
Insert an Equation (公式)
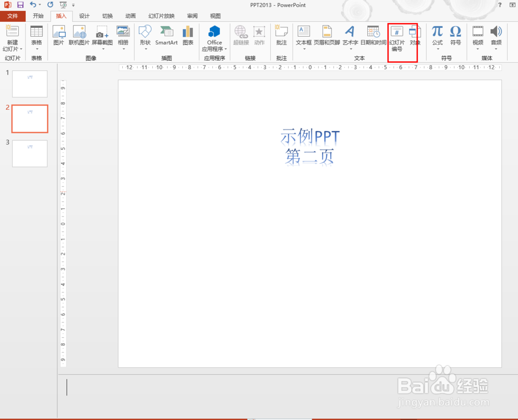coord(437,36)
